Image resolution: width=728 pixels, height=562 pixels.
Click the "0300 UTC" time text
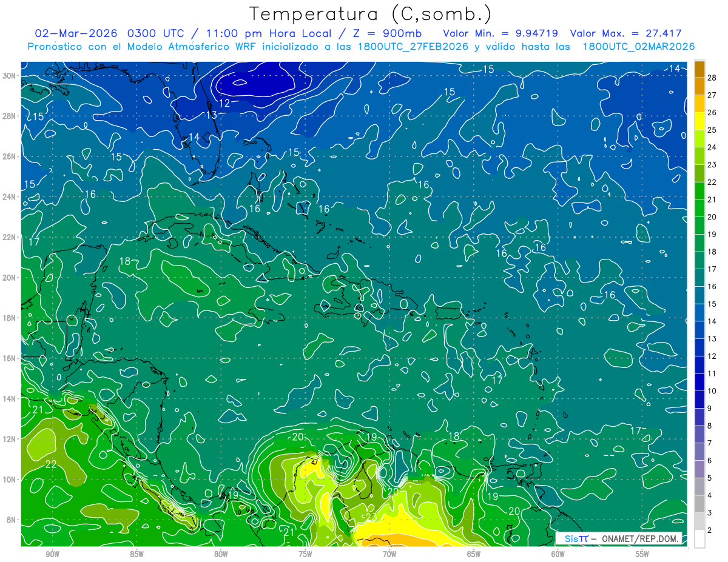[157, 33]
